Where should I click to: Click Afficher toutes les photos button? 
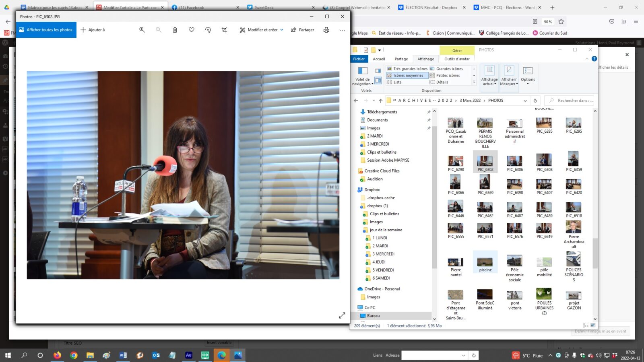[x=46, y=30]
